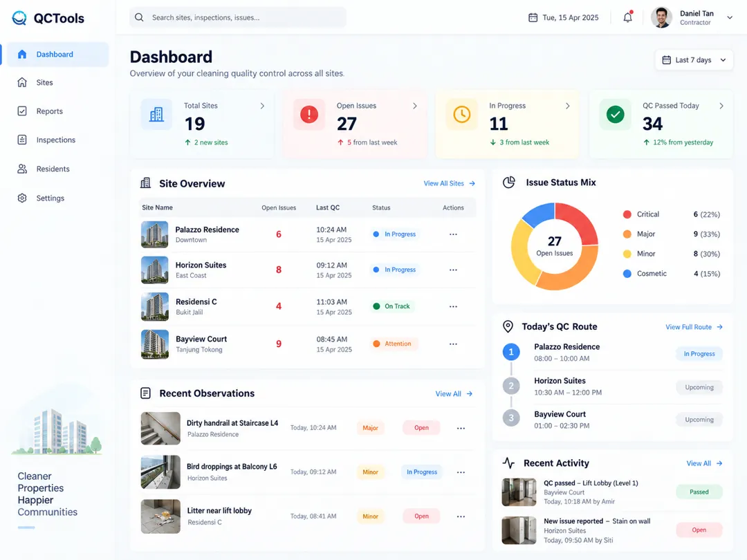Click the View All Sites link
The width and height of the screenshot is (747, 560).
click(x=450, y=183)
